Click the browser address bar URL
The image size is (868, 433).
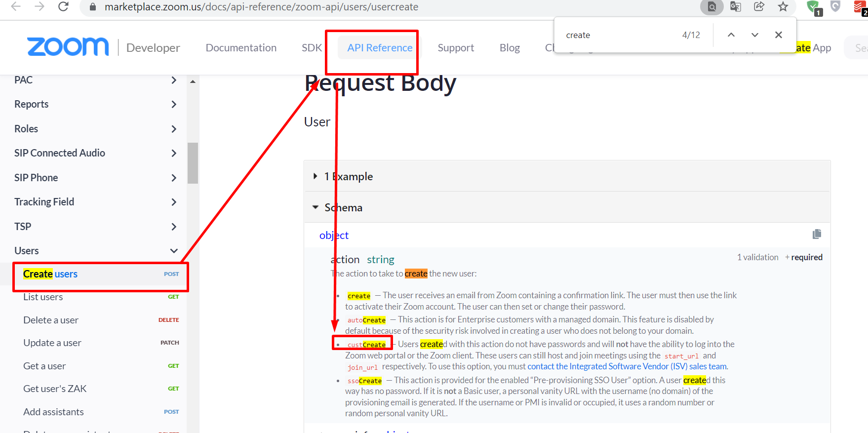point(262,7)
